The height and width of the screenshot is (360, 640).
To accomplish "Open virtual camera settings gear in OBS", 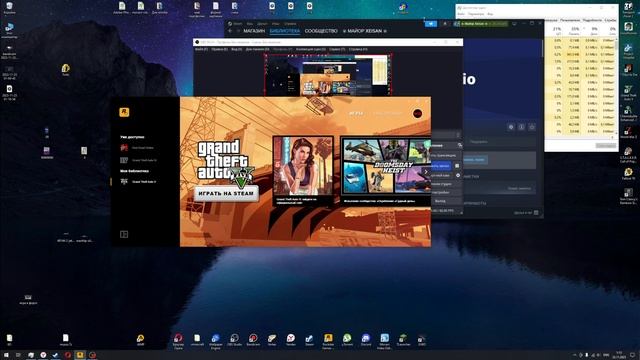I will click(458, 176).
